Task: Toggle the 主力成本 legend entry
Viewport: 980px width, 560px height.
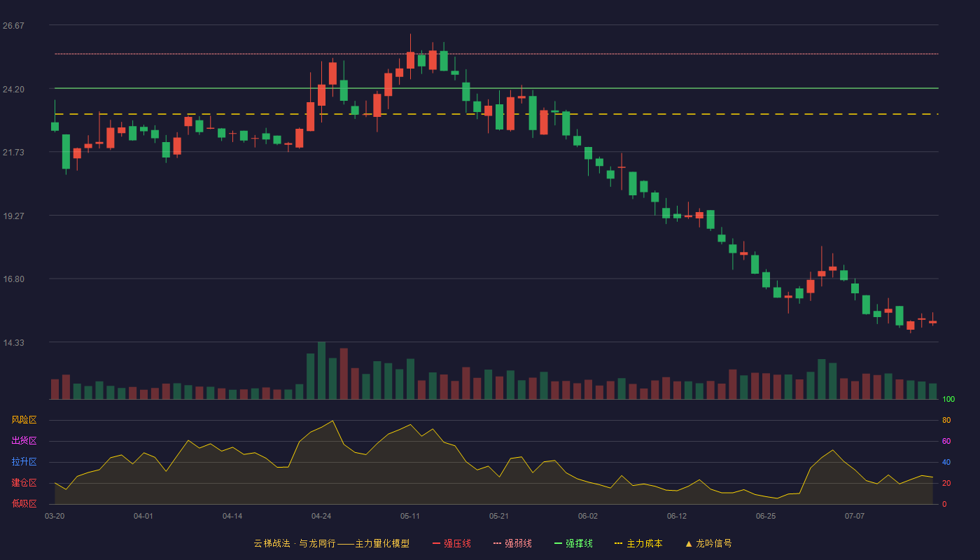Action: pyautogui.click(x=638, y=543)
